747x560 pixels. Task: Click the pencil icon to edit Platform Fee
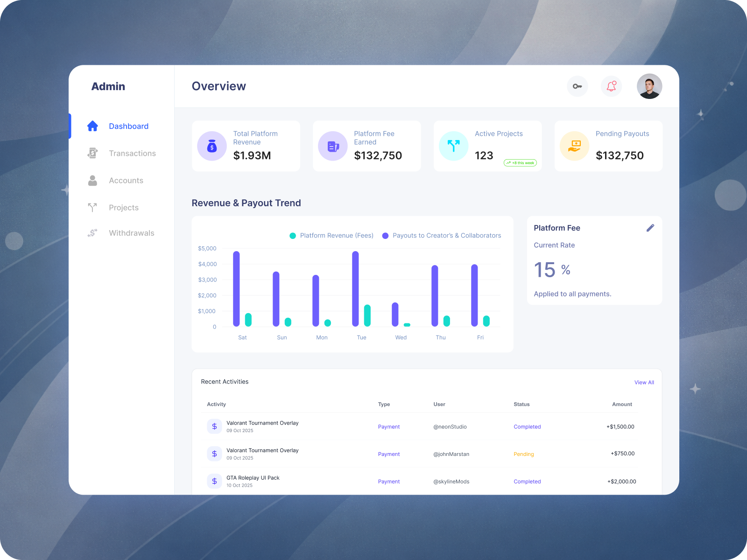[650, 228]
